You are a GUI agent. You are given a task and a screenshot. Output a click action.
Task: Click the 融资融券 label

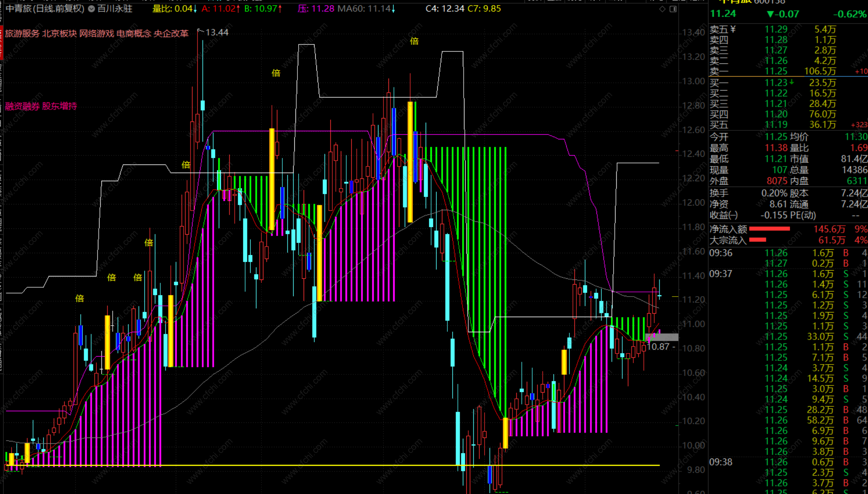point(22,106)
